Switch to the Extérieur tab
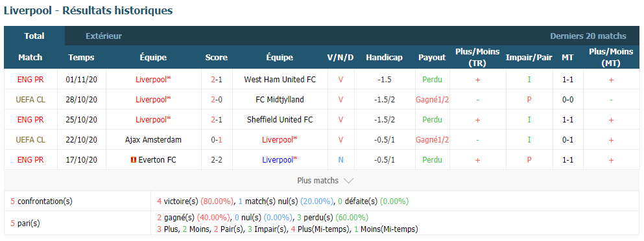The height and width of the screenshot is (241, 644). coord(104,36)
